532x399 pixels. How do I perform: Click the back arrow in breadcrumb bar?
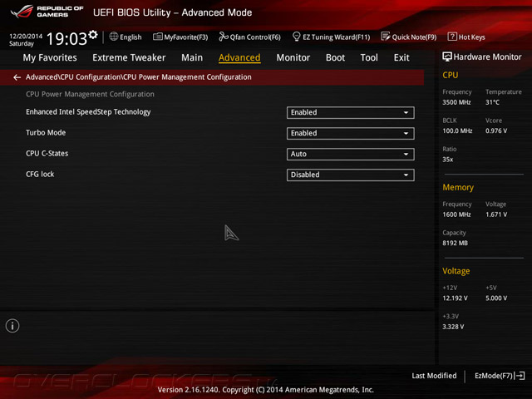point(17,77)
